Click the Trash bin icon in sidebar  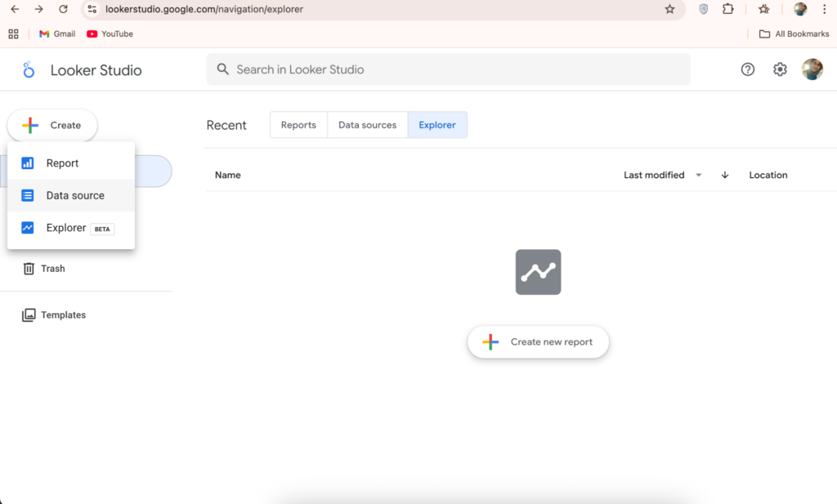29,269
